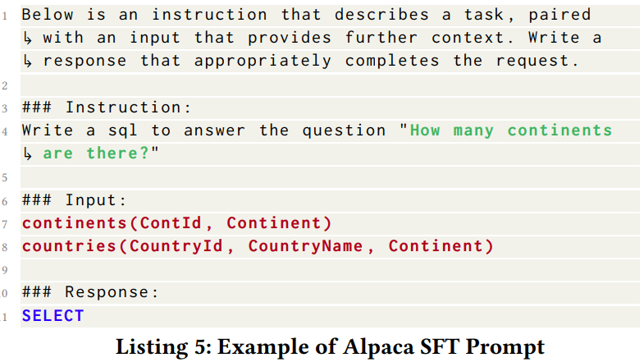This screenshot has height=362, width=644.
Task: Click the '### Response:' heading
Action: pos(89,292)
